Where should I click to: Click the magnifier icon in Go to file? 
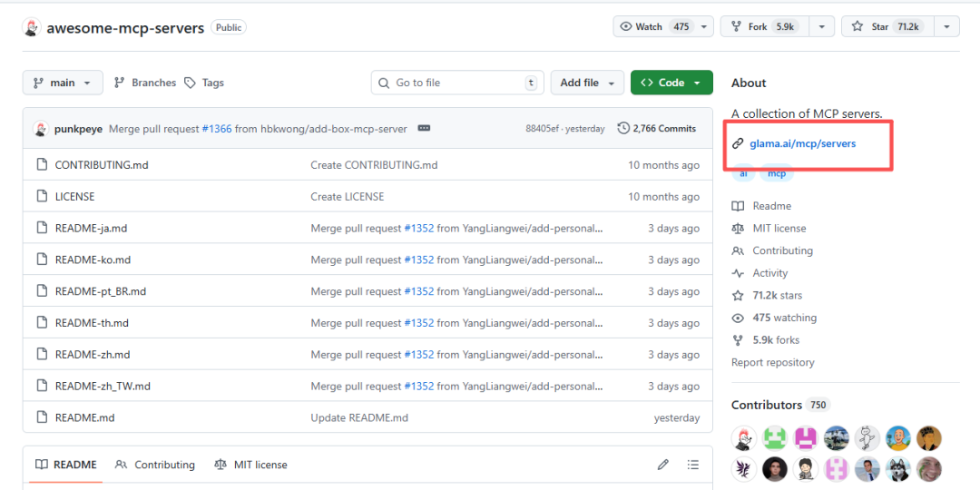click(x=384, y=83)
